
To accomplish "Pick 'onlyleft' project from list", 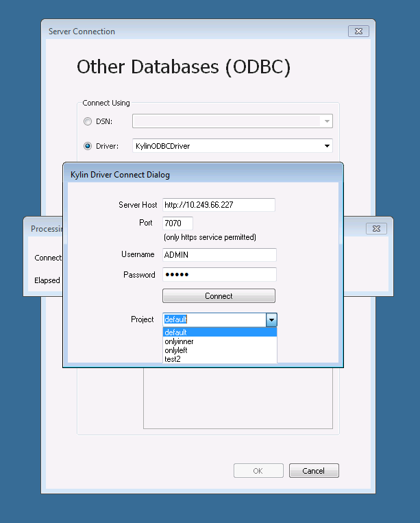I will point(219,350).
